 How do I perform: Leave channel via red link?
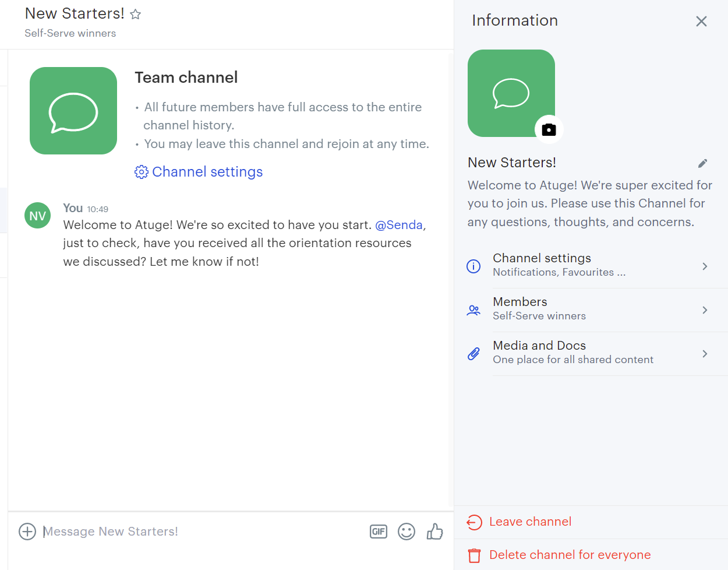(x=530, y=522)
